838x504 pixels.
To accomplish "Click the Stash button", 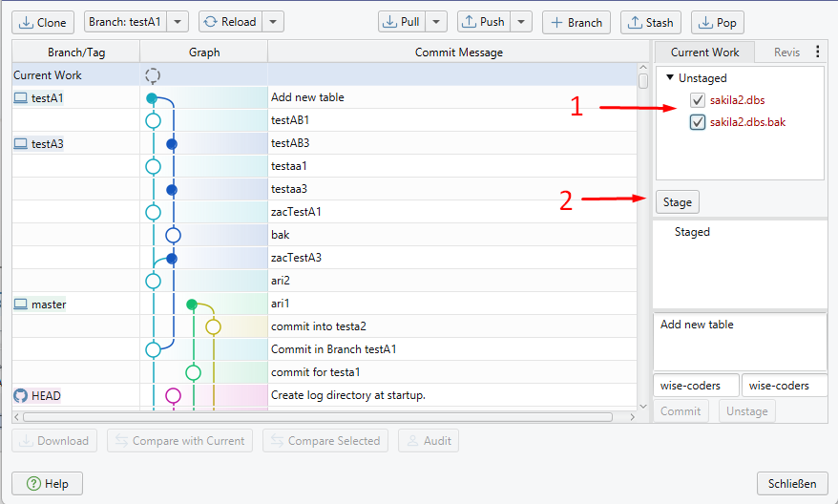I will 650,23.
